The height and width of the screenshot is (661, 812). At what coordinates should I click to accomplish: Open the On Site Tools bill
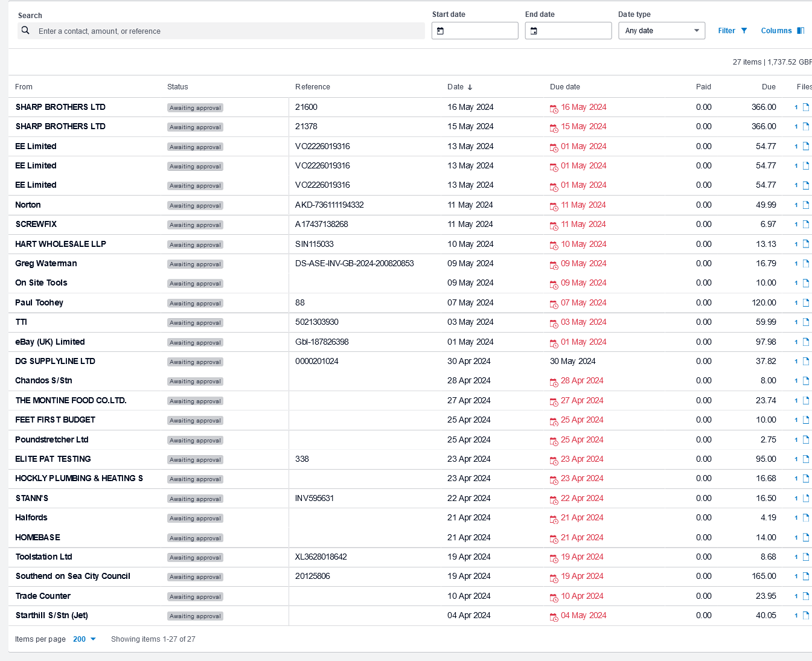point(41,283)
